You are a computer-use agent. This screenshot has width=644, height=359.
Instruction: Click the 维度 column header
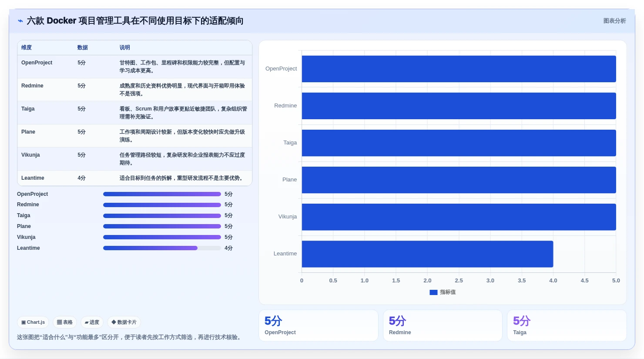pos(27,47)
